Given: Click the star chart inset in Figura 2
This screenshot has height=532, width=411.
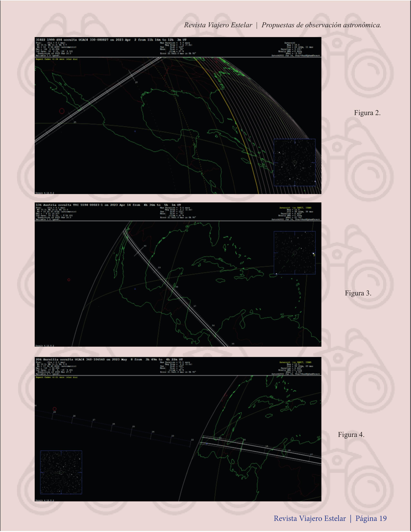Looking at the screenshot, I should point(294,162).
